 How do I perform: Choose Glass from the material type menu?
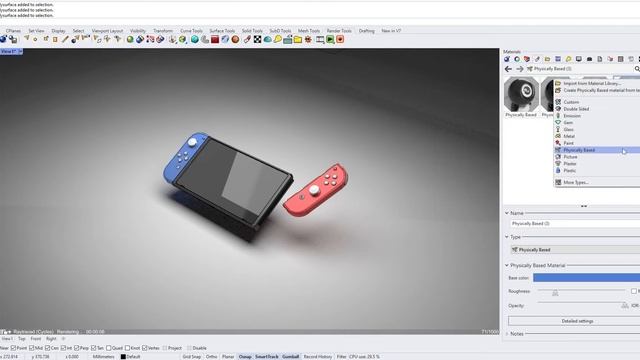pos(597,129)
